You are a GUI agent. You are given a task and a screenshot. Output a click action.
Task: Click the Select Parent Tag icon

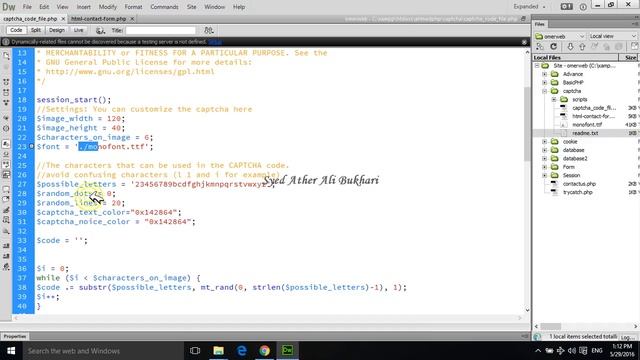pos(6,118)
